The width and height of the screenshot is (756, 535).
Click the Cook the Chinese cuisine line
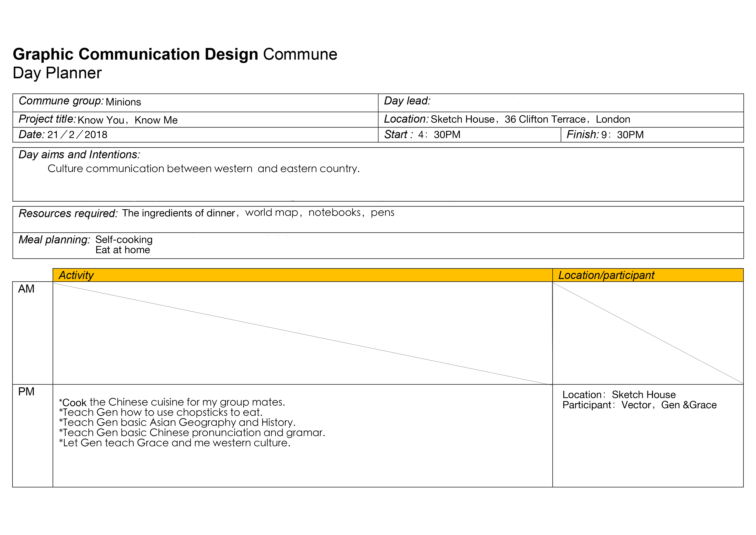pyautogui.click(x=172, y=402)
